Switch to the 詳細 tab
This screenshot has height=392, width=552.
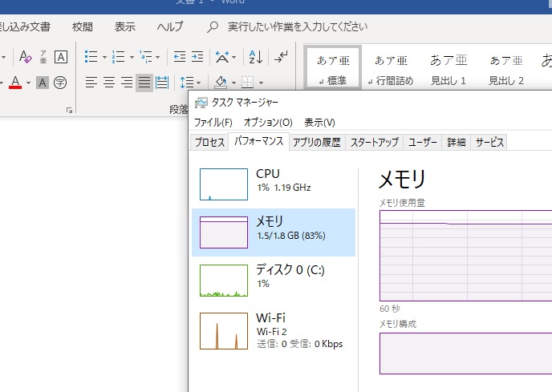(457, 142)
